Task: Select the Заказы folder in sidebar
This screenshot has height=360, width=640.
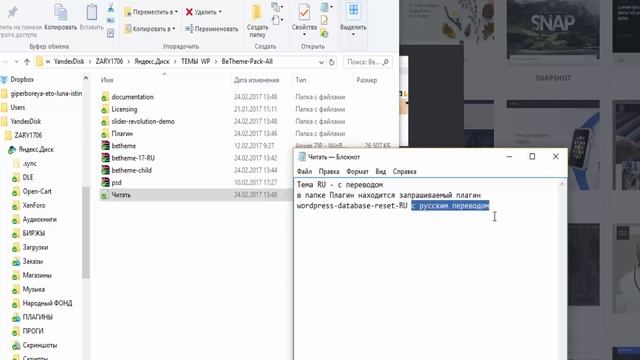Action: (33, 261)
